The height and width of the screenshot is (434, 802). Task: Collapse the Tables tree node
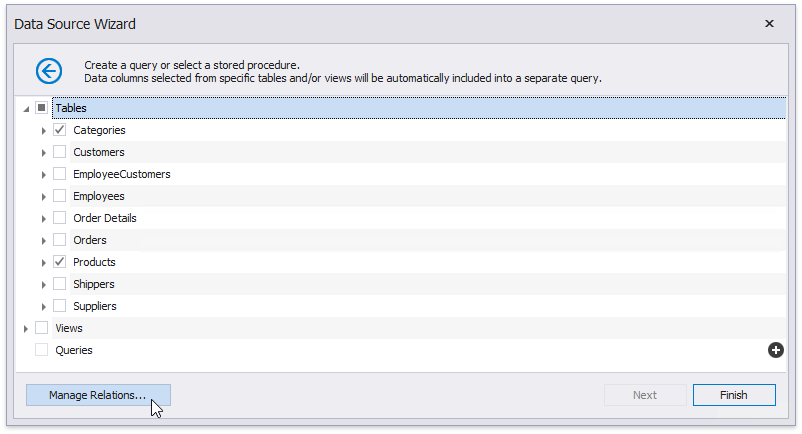(x=26, y=108)
